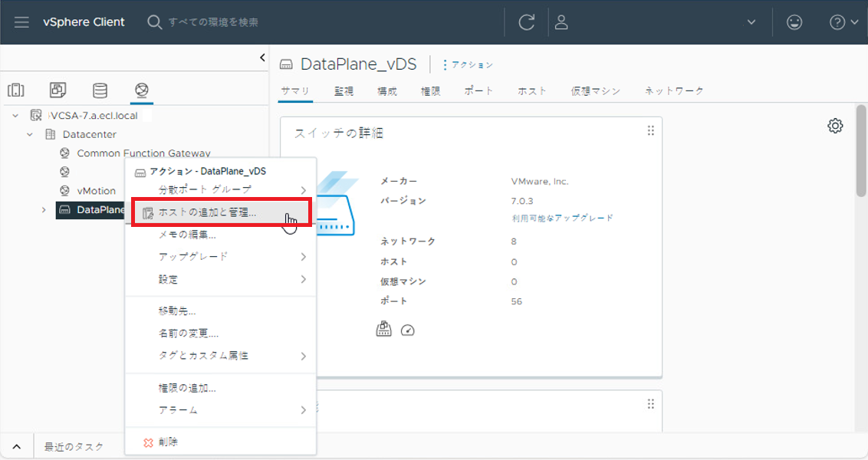Select ホストの追加と管理 from context menu

207,212
